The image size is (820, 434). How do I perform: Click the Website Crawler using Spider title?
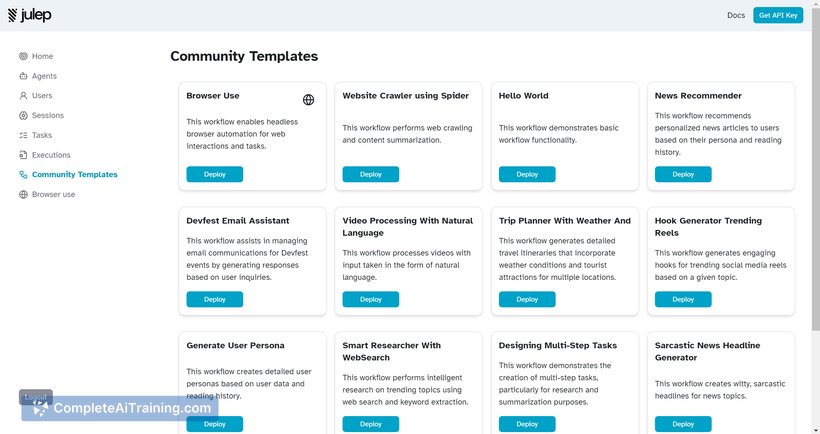click(405, 96)
